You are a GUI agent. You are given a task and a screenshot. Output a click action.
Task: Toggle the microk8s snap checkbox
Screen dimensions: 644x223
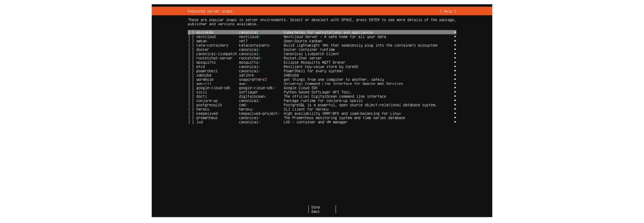coord(191,33)
